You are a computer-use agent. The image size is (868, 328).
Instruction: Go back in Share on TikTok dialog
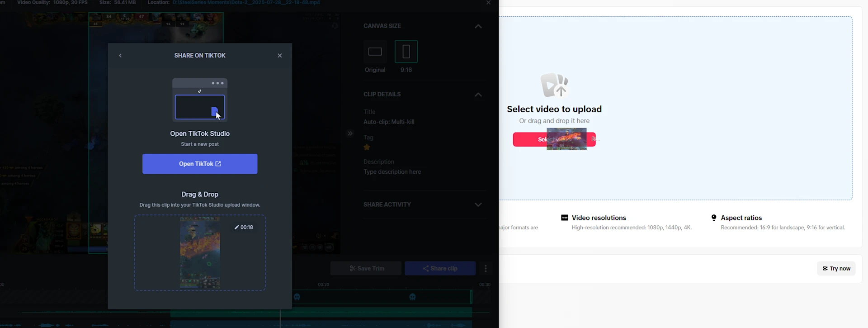[x=120, y=56]
